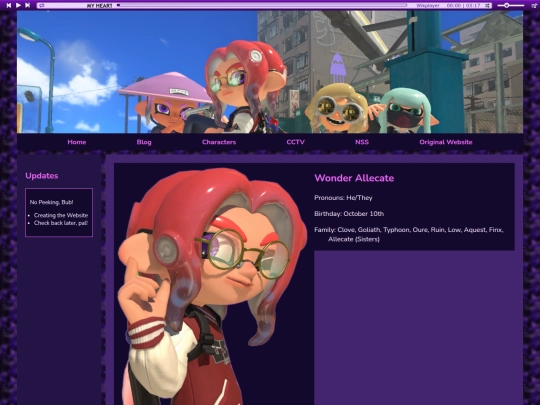Click the Wonder Allecate heading
Screen dimensions: 540x405
click(354, 178)
